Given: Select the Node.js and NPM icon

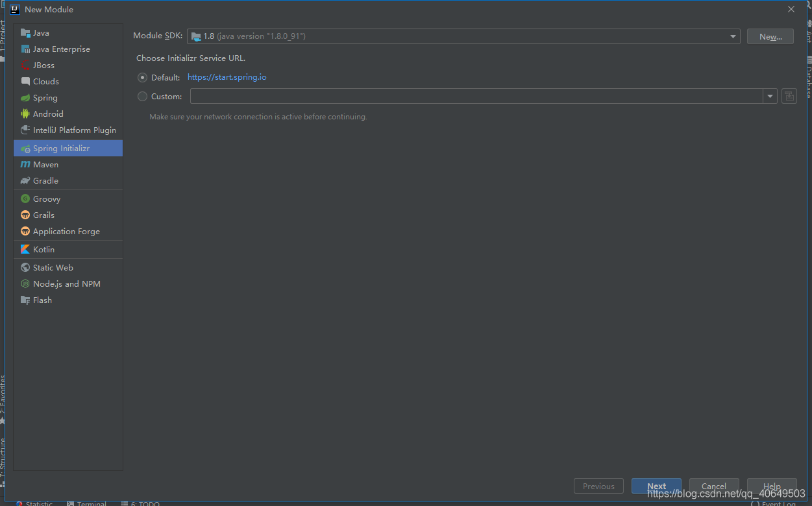Looking at the screenshot, I should tap(25, 284).
